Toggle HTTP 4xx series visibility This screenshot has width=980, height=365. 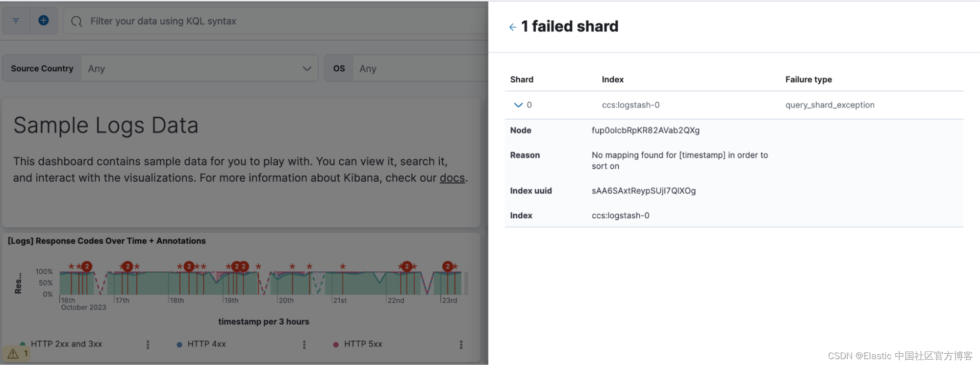pos(206,344)
